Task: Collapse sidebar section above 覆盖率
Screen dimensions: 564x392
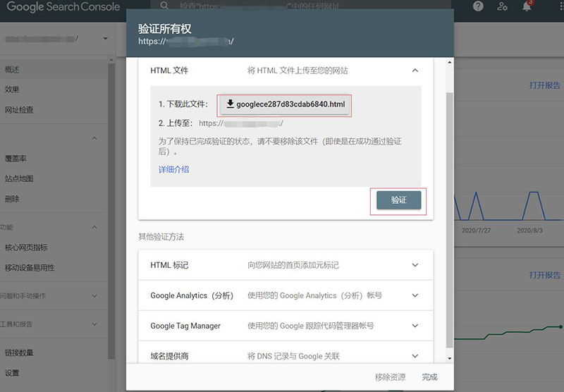Action: click(94, 138)
